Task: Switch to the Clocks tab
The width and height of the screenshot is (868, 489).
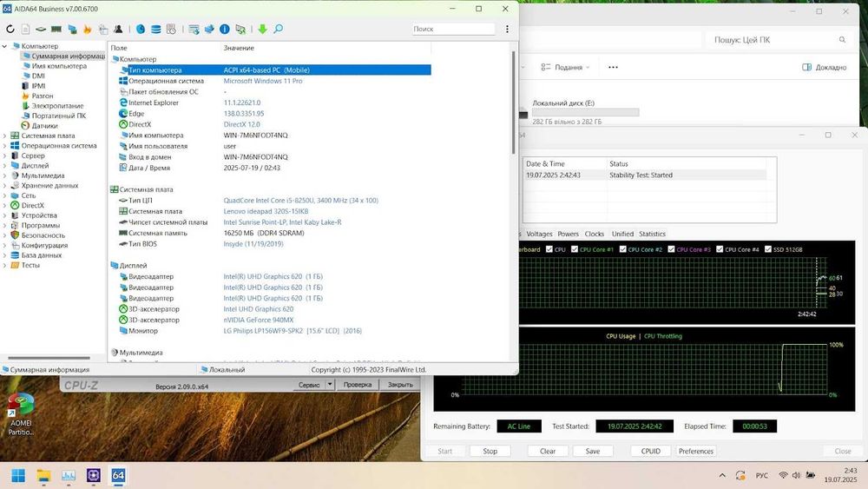Action: pyautogui.click(x=594, y=234)
